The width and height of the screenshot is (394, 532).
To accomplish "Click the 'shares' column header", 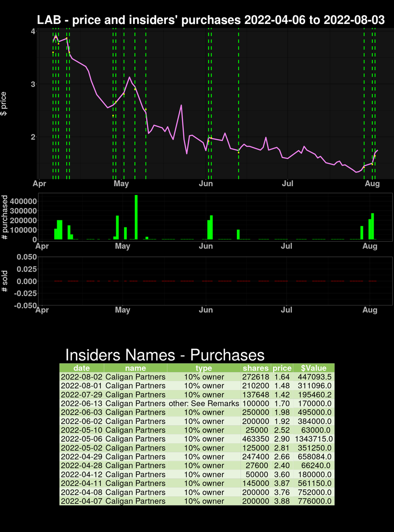I will pos(256,368).
